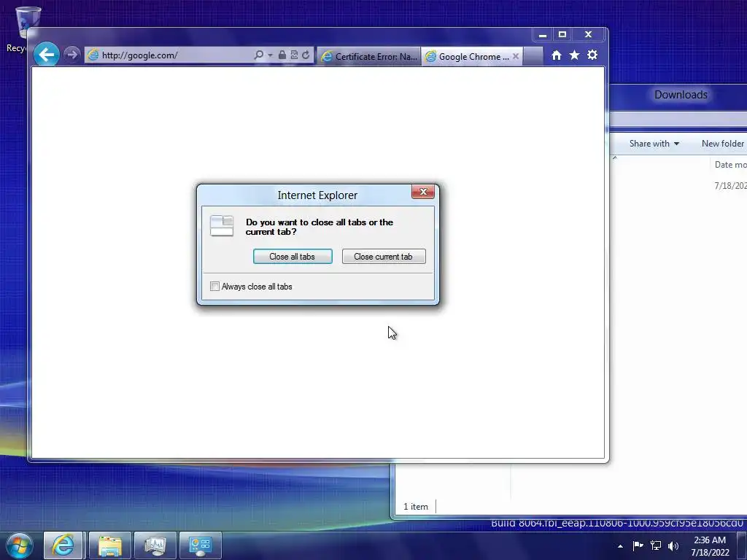Open the Windows Start orb

coord(20,545)
